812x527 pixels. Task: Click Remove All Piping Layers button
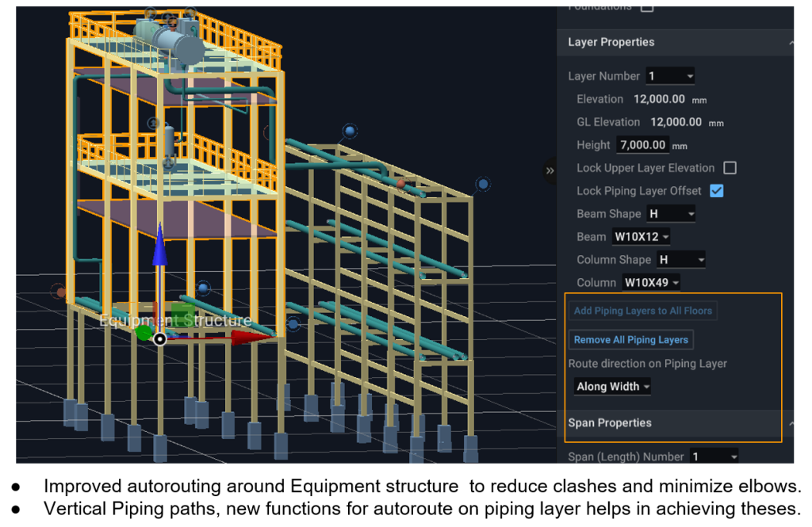click(x=631, y=340)
